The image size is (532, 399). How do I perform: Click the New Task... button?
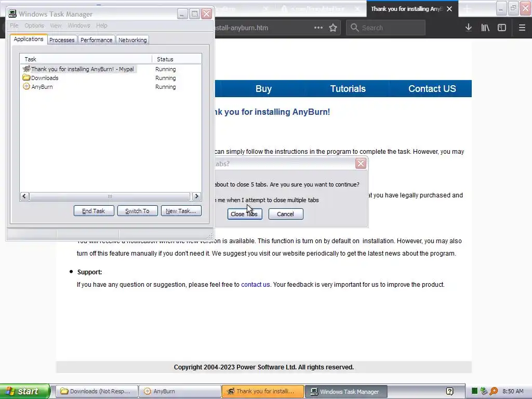(x=181, y=211)
